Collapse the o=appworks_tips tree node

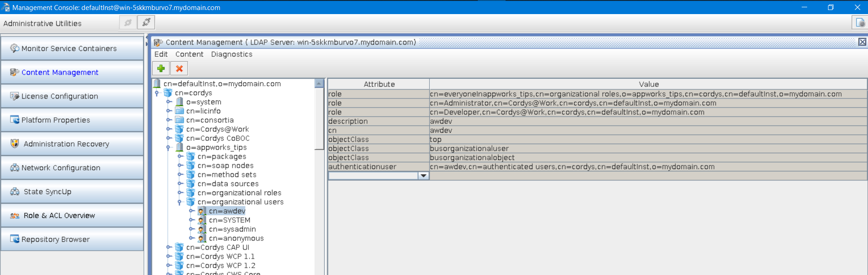point(169,147)
